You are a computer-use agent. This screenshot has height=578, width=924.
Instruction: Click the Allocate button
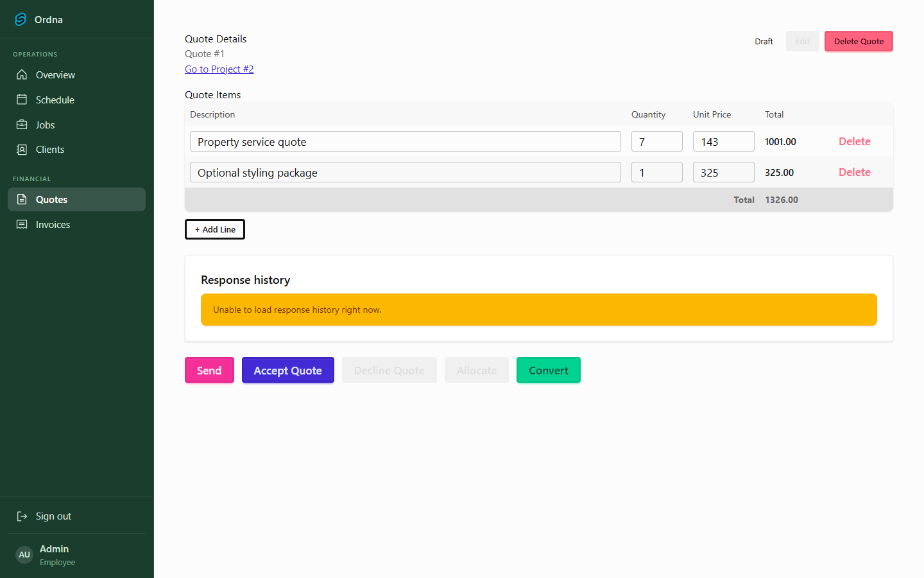pyautogui.click(x=477, y=370)
